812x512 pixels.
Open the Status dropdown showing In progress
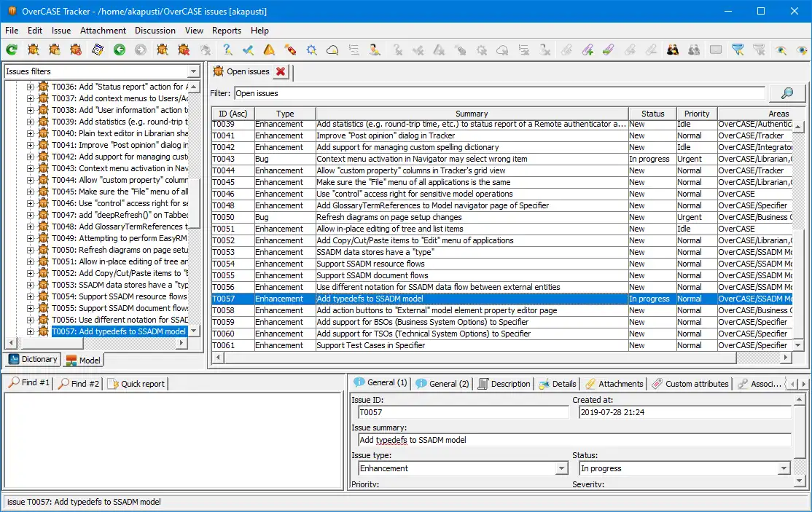point(784,468)
